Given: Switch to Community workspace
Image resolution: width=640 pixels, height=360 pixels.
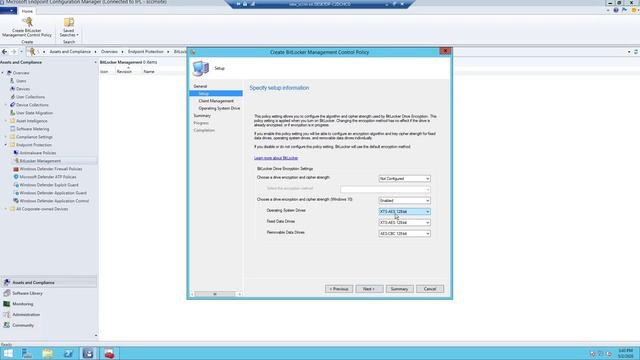Looking at the screenshot, I should pyautogui.click(x=23, y=325).
